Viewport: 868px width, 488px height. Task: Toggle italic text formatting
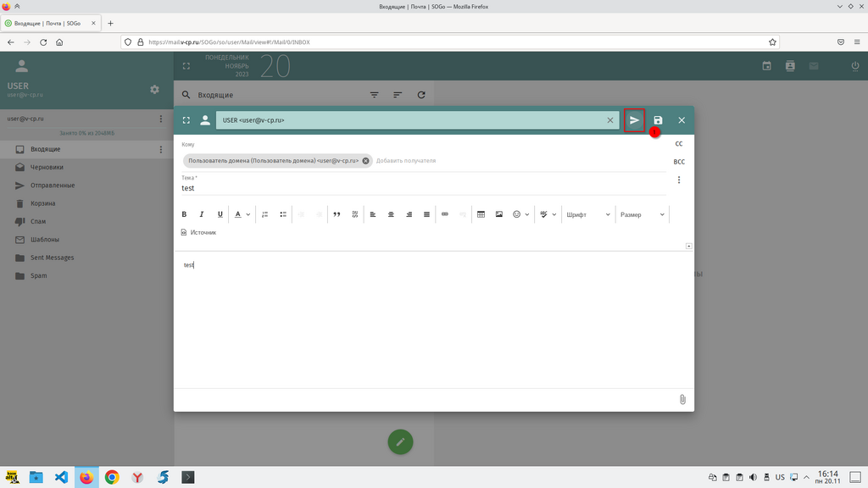pos(202,214)
